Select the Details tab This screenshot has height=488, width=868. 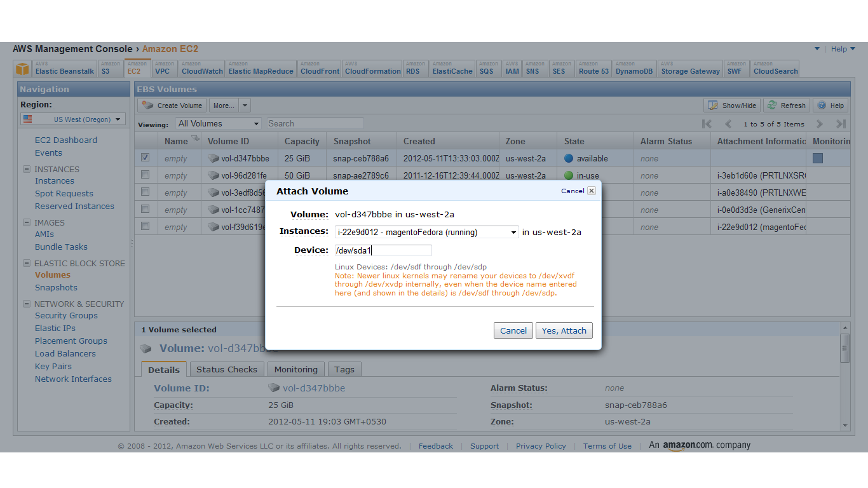164,370
